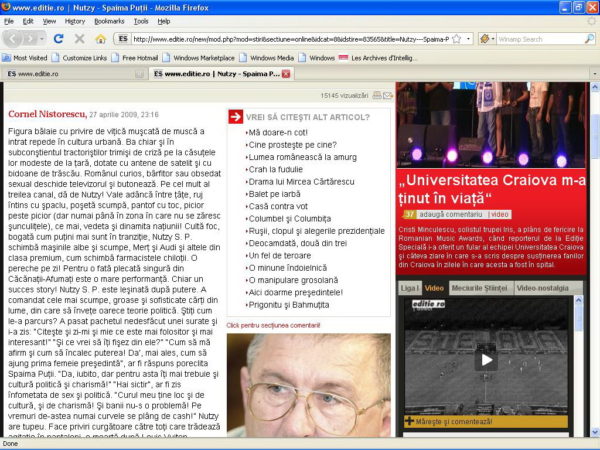The width and height of the screenshot is (600, 450).
Task: Click the Reload page icon
Action: (x=58, y=38)
